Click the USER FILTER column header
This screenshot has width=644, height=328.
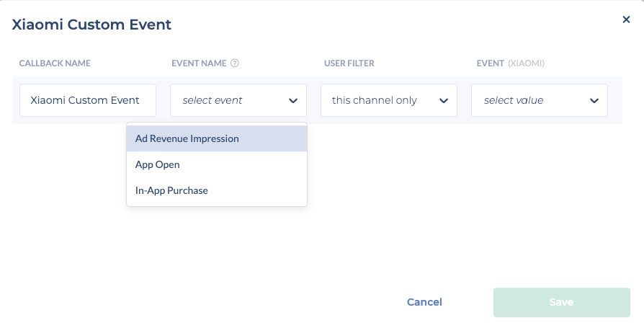point(349,63)
